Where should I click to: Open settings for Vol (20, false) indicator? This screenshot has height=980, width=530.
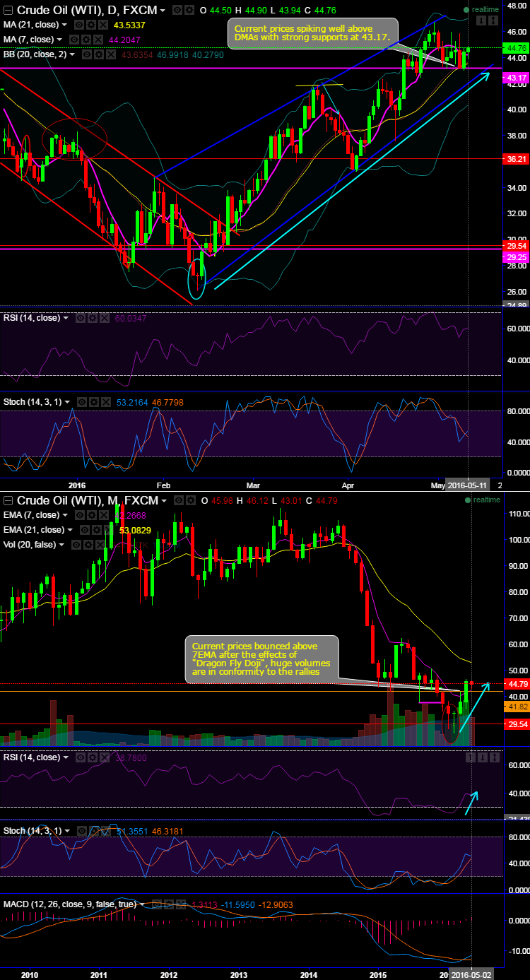pos(88,545)
